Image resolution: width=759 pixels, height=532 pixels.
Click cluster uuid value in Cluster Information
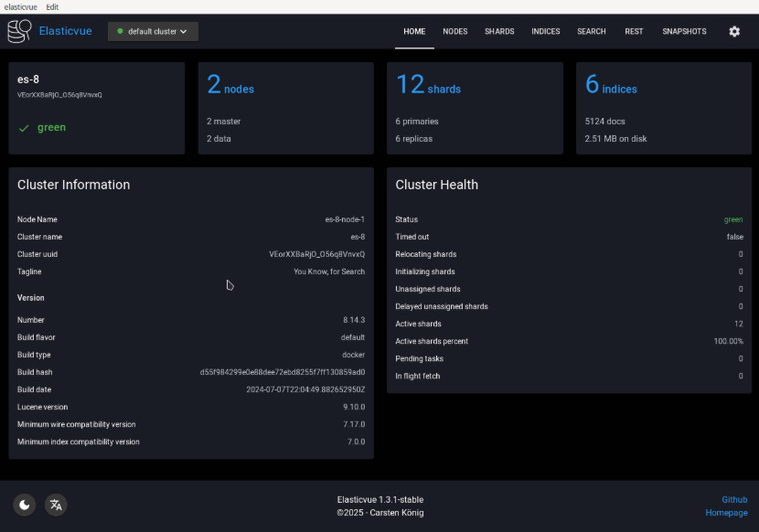click(x=317, y=254)
